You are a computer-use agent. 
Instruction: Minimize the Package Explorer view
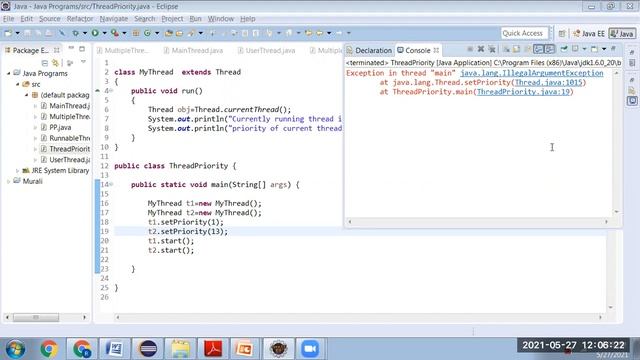[x=71, y=49]
